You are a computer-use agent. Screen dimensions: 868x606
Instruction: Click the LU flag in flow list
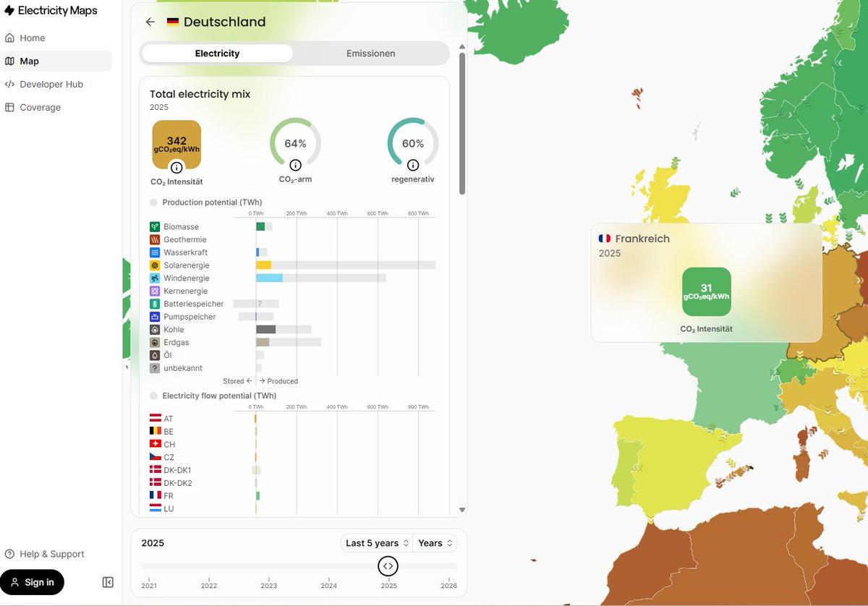[x=155, y=508]
